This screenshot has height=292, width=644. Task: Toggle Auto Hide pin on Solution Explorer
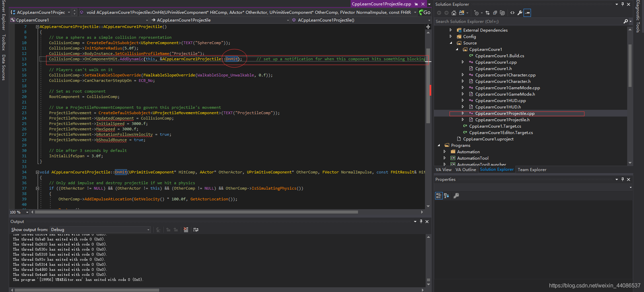coord(622,4)
